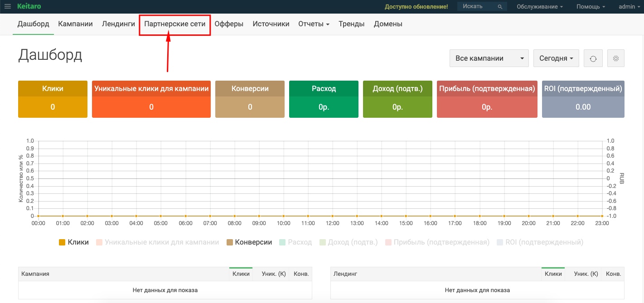Viewport: 644px width, 303px height.
Task: Sort landing table by Клики column
Action: click(x=553, y=274)
